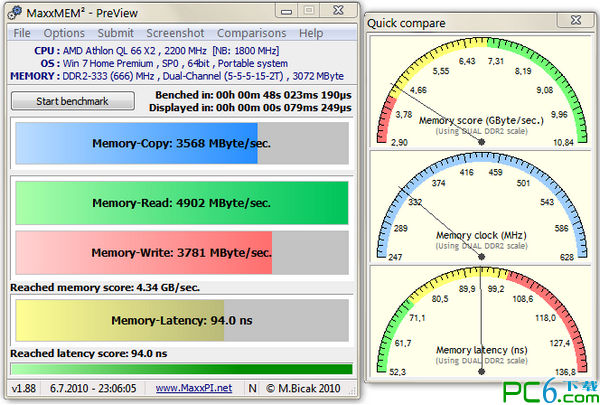Viewport: 600px width, 405px height.
Task: Open the Submit menu
Action: pyautogui.click(x=116, y=33)
